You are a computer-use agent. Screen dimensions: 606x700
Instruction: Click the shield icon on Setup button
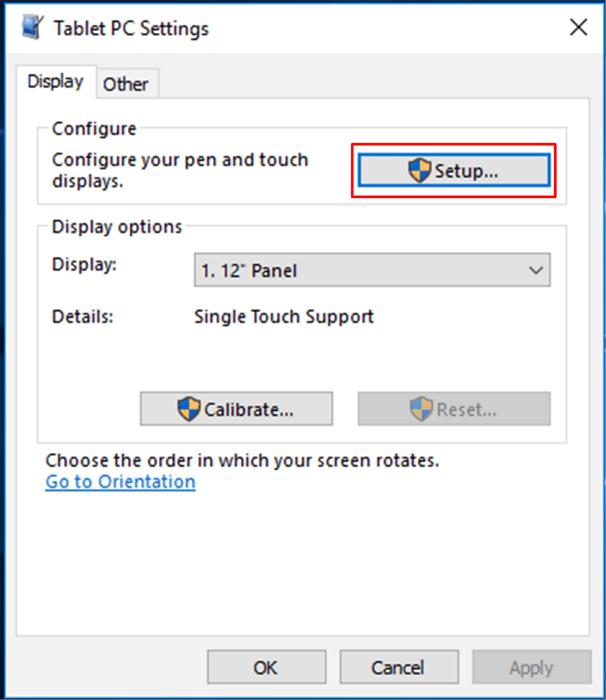click(419, 170)
